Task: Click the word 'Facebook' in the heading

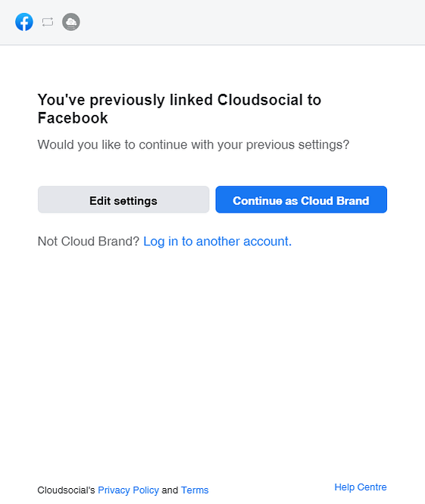Action: tap(73, 118)
